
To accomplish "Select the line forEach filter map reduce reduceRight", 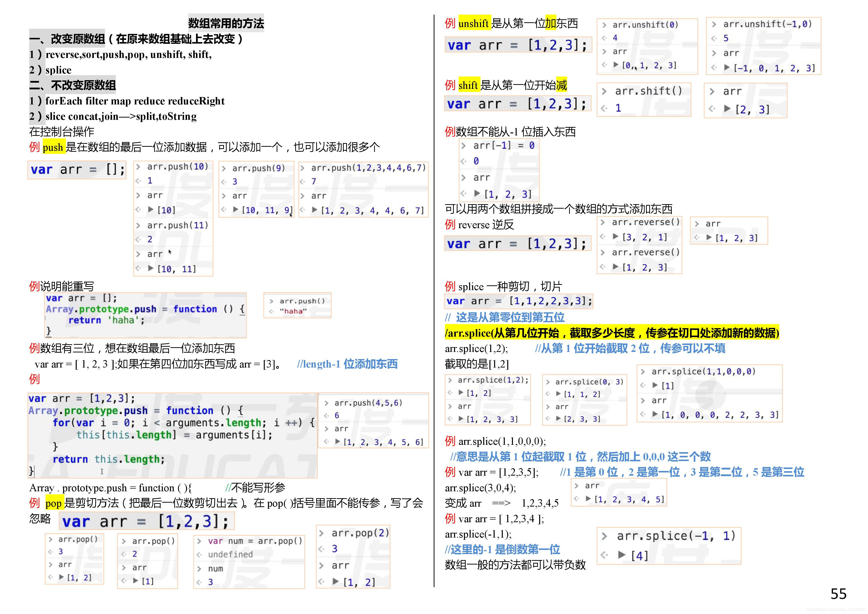I will tap(135, 101).
